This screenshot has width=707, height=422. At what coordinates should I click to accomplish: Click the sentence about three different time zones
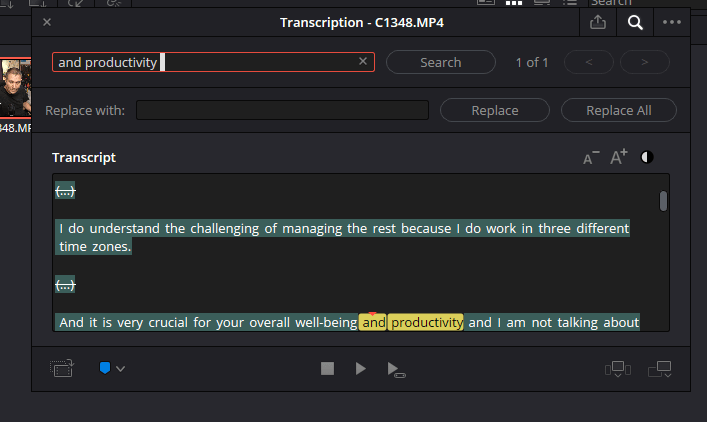[342, 237]
